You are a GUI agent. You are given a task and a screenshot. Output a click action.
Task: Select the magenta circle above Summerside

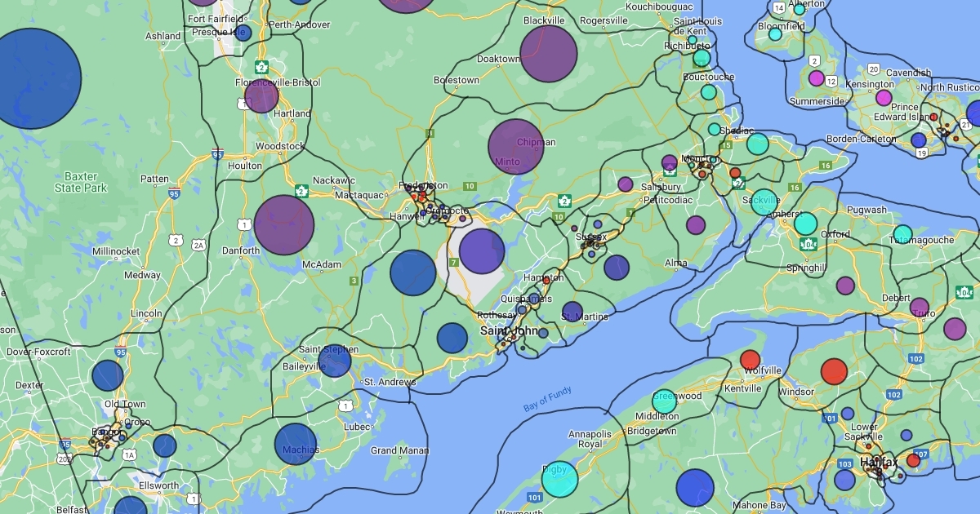click(x=816, y=78)
